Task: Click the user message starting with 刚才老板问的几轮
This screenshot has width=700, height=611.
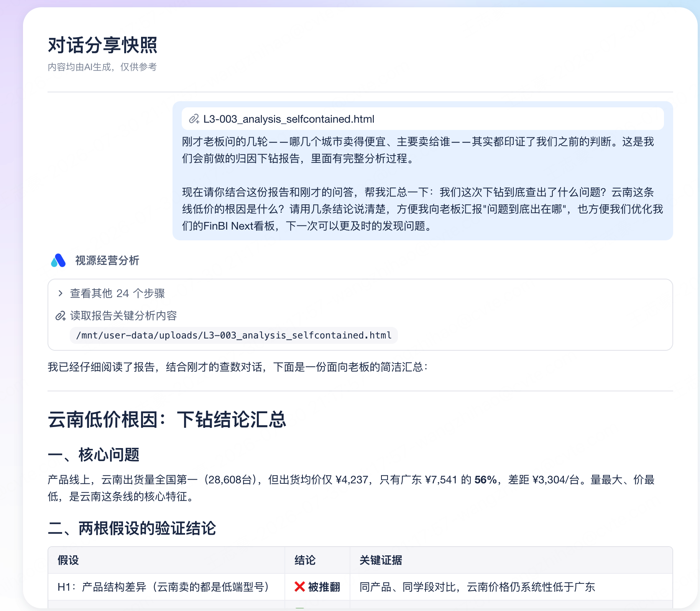Action: (x=418, y=150)
